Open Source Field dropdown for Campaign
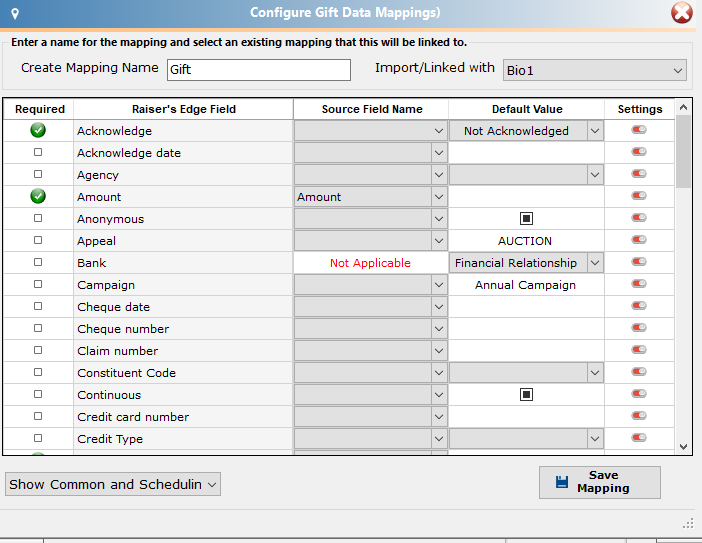This screenshot has height=543, width=702. click(371, 285)
